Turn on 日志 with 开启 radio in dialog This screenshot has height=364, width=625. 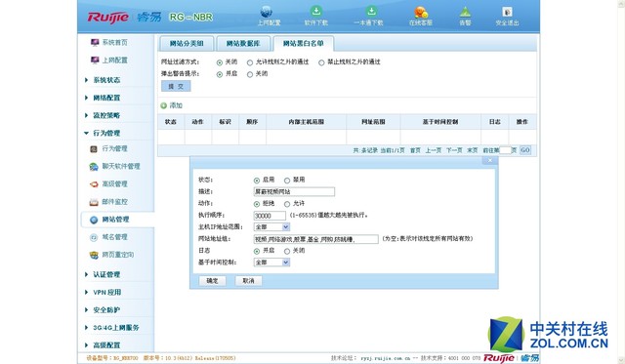pos(256,252)
